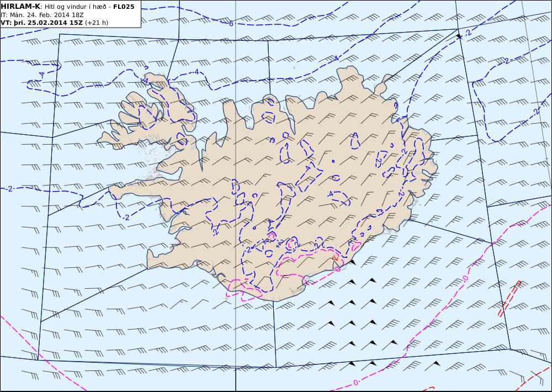Screen dimensions: 552x392
Task: Click the 'Hiti og vindur í hæð' title text
Action: 75,7
